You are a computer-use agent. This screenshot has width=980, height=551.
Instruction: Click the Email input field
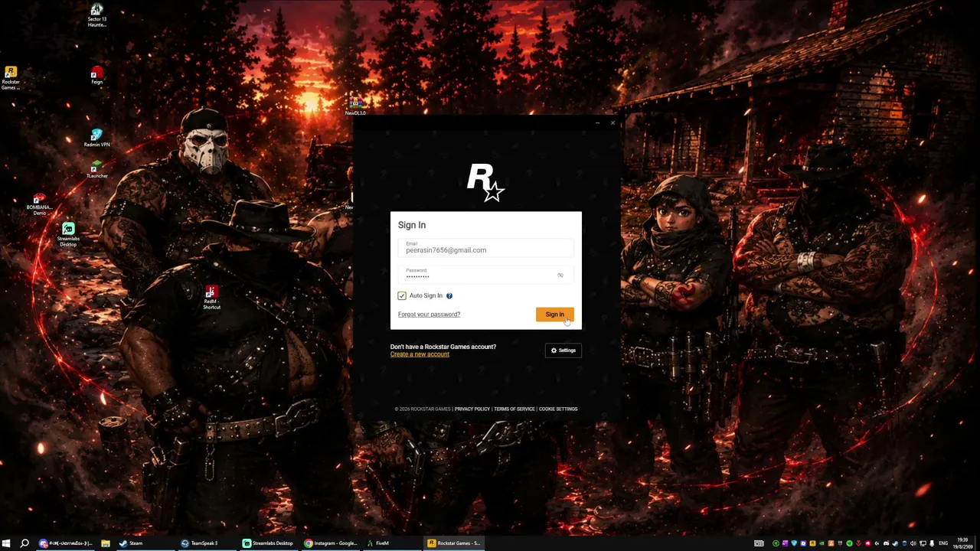[485, 248]
